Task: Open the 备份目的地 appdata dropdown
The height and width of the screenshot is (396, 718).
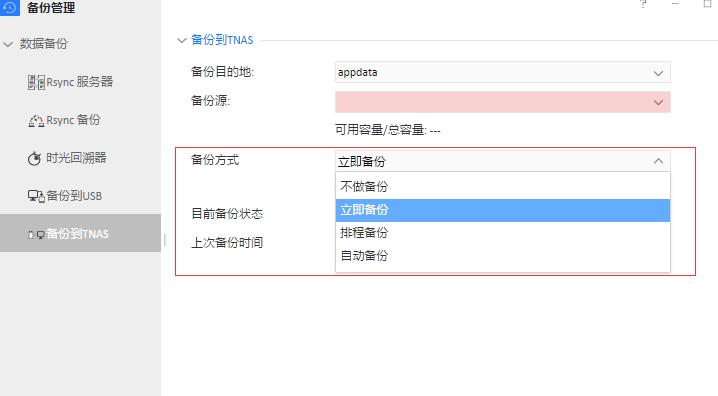Action: pyautogui.click(x=503, y=72)
